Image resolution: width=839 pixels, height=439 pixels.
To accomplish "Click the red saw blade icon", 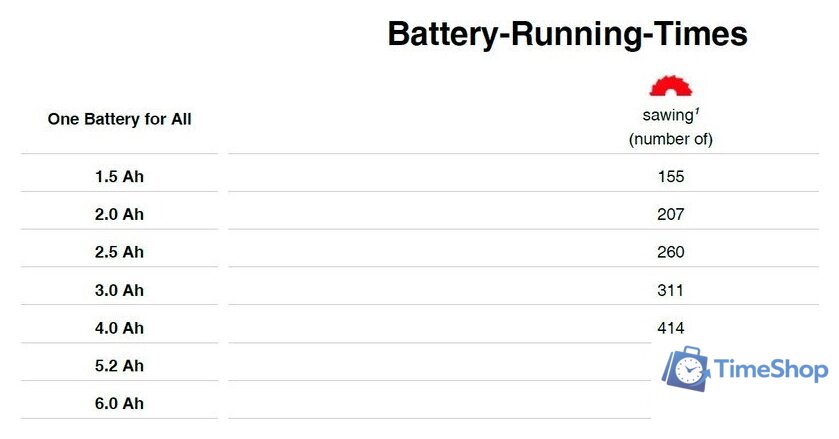I will (671, 85).
